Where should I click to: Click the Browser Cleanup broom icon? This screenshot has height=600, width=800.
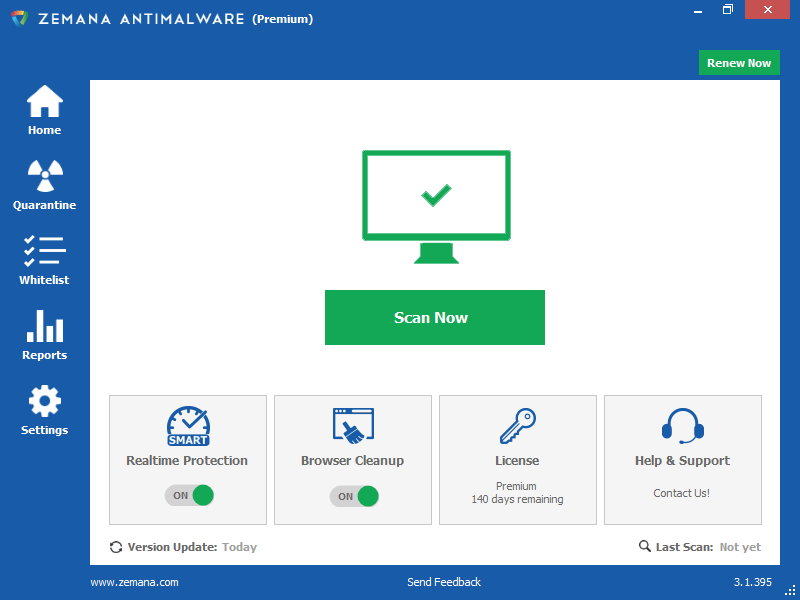(352, 426)
